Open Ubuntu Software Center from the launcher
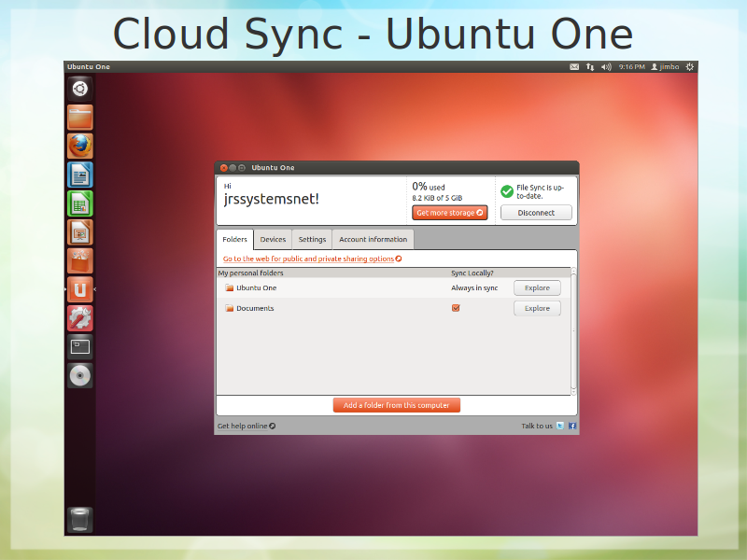The width and height of the screenshot is (747, 560). click(80, 261)
